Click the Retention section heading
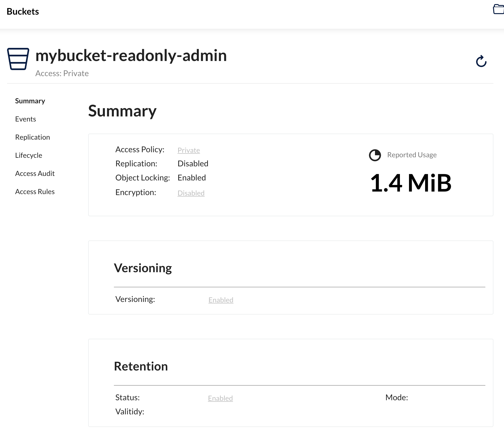Screen dimensions: 504x433 pyautogui.click(x=141, y=366)
